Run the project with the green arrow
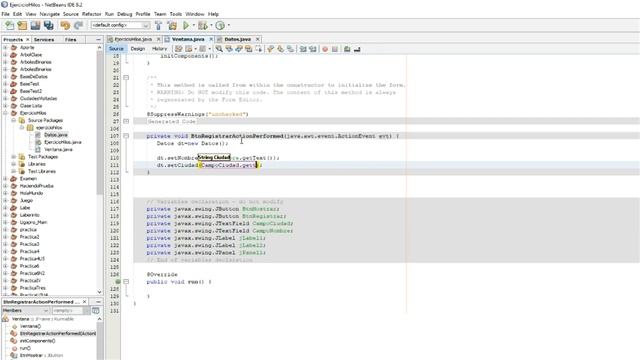 point(186,25)
